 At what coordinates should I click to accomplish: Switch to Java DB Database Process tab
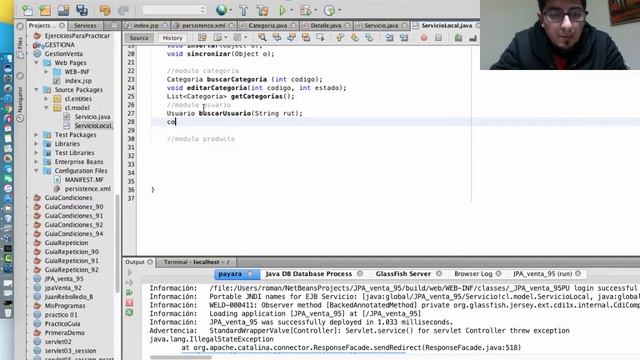309,273
